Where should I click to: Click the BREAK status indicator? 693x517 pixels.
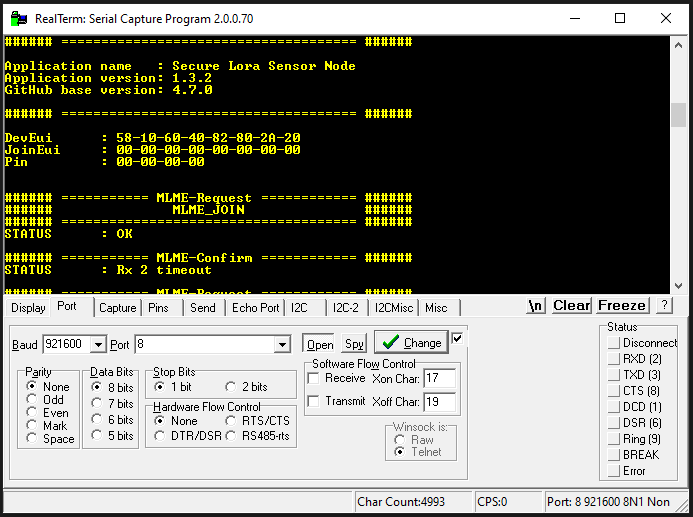[x=612, y=455]
